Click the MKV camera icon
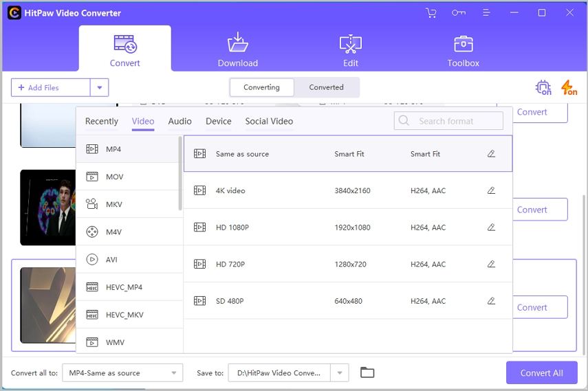 coord(92,204)
